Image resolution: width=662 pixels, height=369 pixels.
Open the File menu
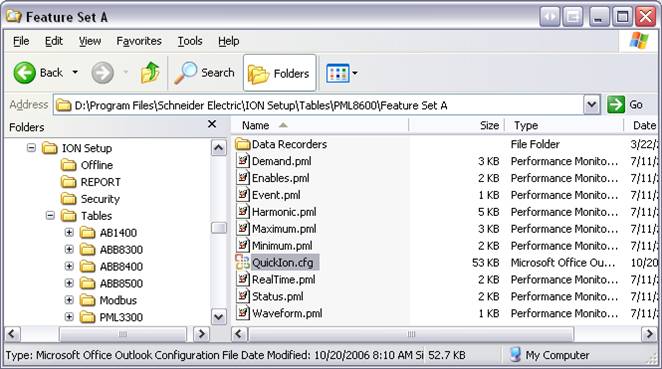coord(21,41)
